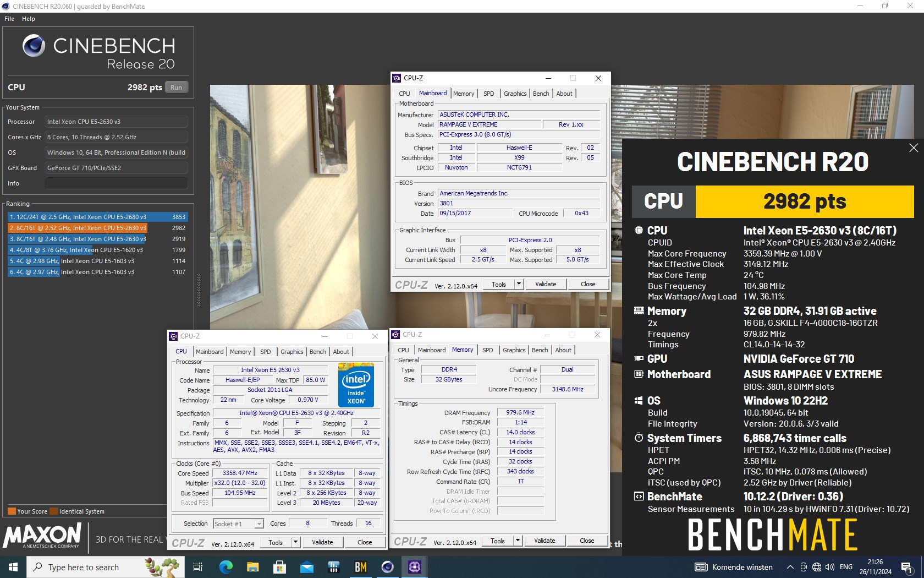Viewport: 924px width, 578px height.
Task: Click CPU-Z icon in Mainboard window title
Action: pos(397,78)
